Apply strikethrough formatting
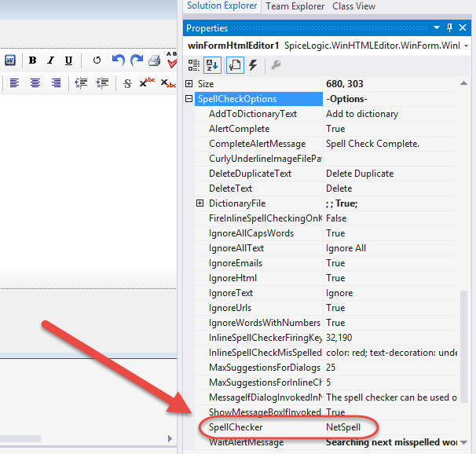The image size is (476, 454). [x=127, y=83]
